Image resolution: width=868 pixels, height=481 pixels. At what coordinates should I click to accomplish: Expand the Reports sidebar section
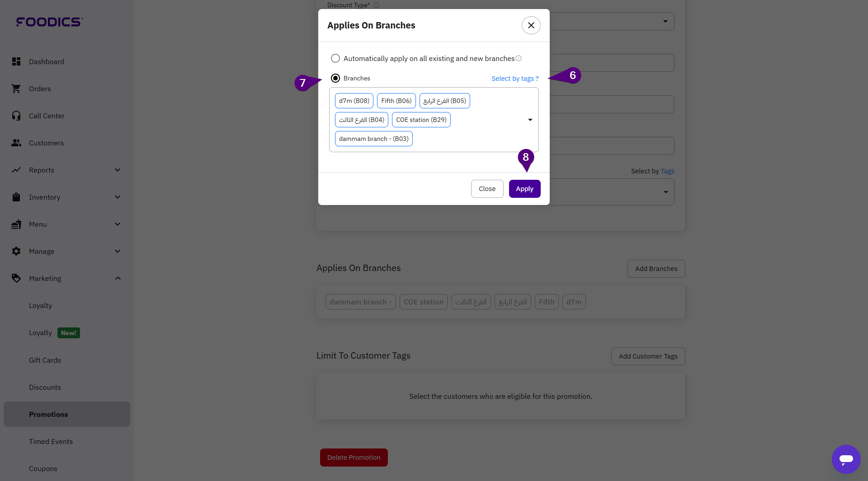[x=118, y=170]
